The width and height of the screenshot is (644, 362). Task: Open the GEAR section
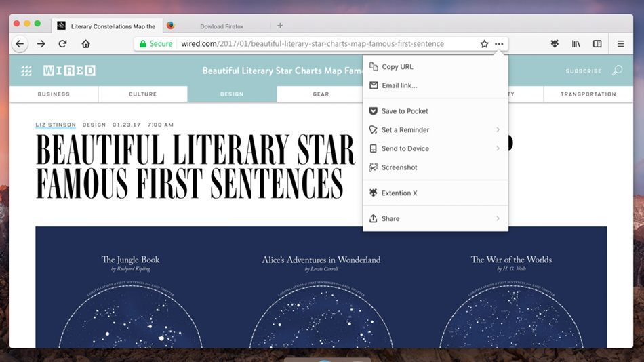[321, 94]
